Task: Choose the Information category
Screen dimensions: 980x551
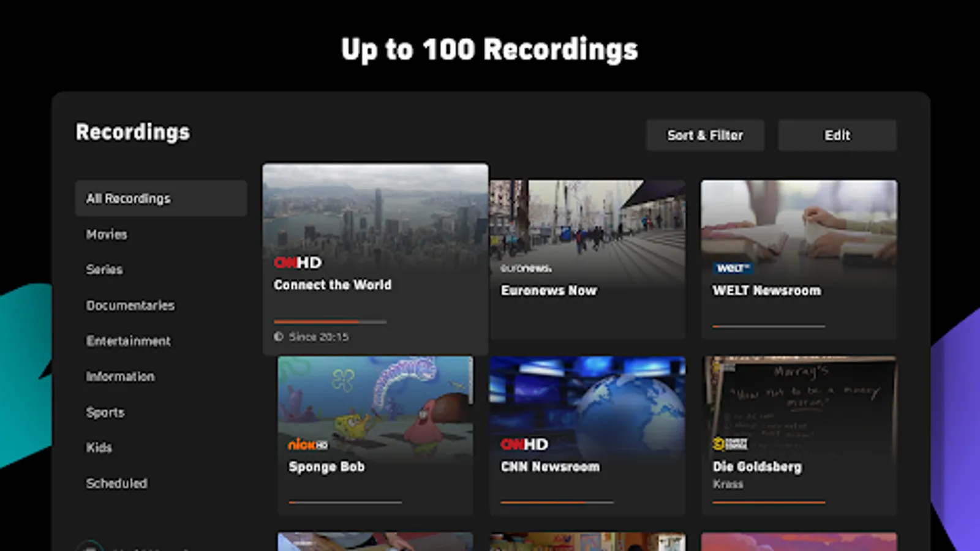Action: click(x=120, y=377)
